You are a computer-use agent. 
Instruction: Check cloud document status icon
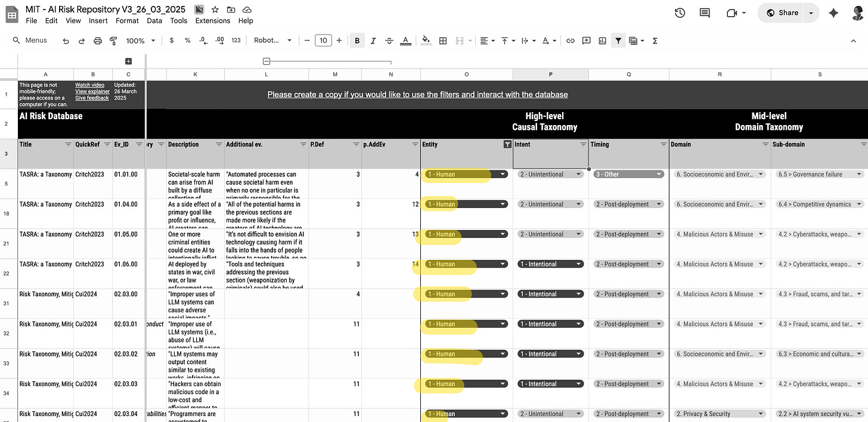(x=247, y=10)
